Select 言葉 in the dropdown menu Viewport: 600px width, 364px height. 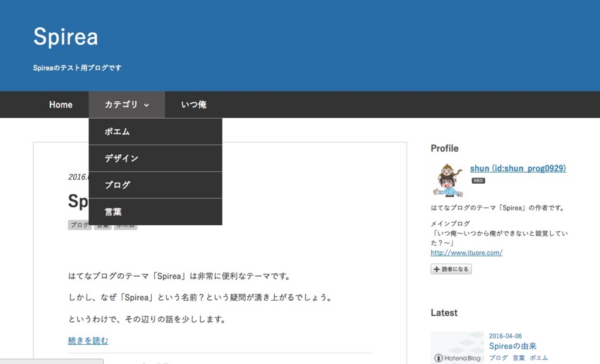click(x=112, y=211)
